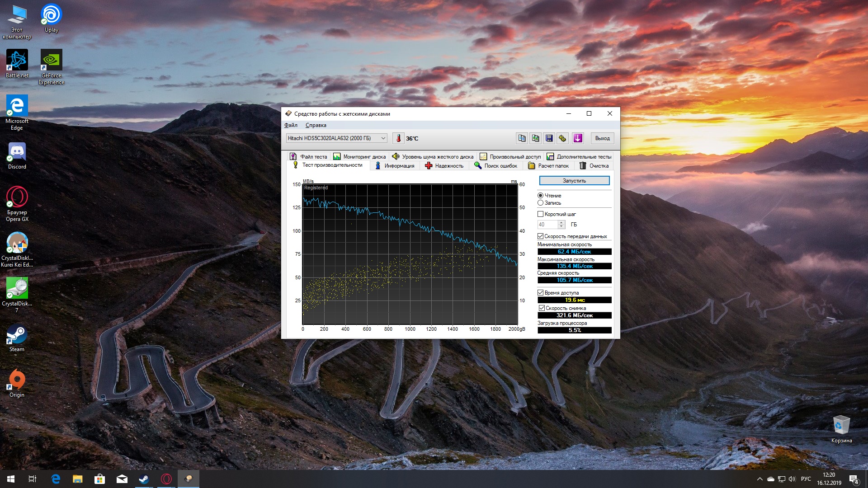The height and width of the screenshot is (488, 868).
Task: Click the floppy disk save icon
Action: click(549, 138)
